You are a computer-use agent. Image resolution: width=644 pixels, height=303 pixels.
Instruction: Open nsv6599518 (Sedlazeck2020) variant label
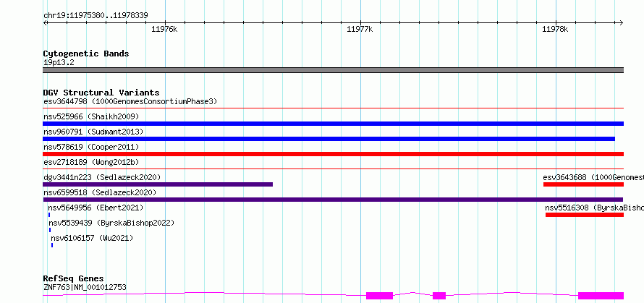(x=100, y=192)
